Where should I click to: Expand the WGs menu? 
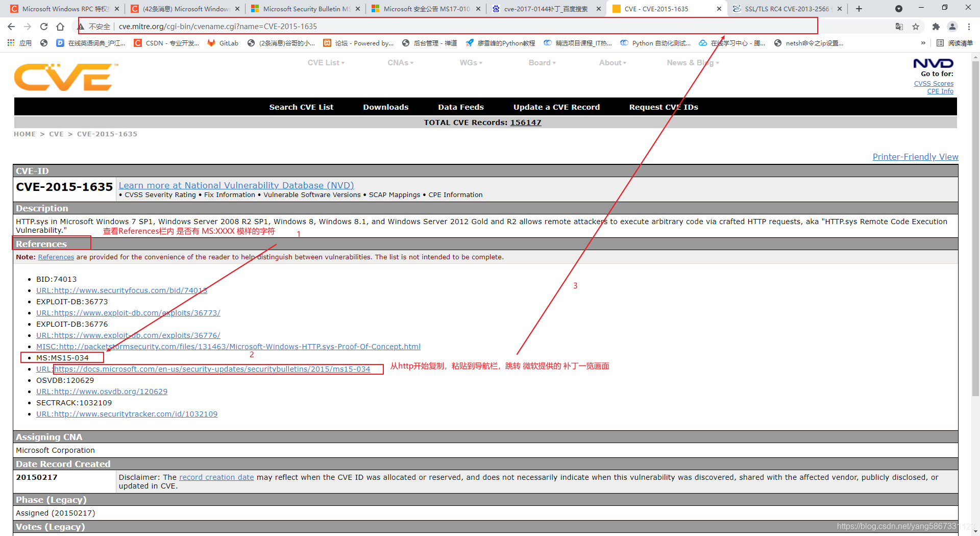coord(471,63)
